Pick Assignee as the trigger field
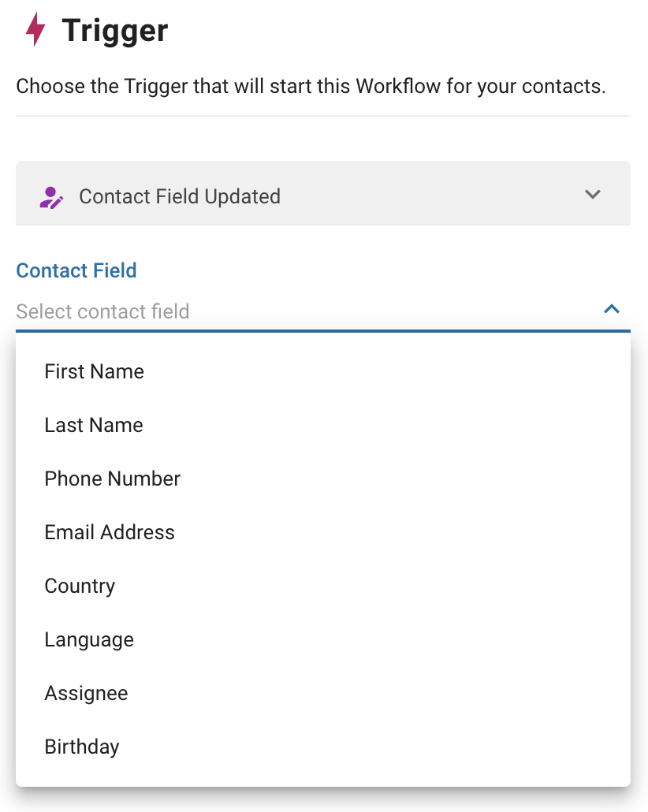This screenshot has width=648, height=812. click(x=86, y=693)
